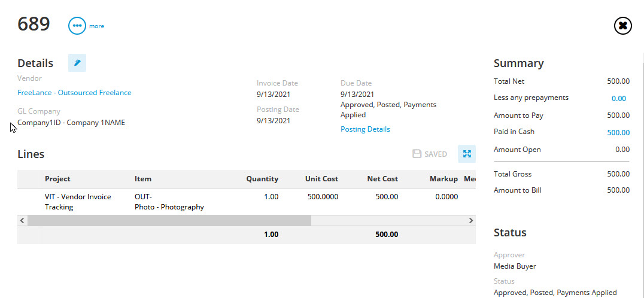Click the Company1ID - Company 1NAME text

coord(71,122)
